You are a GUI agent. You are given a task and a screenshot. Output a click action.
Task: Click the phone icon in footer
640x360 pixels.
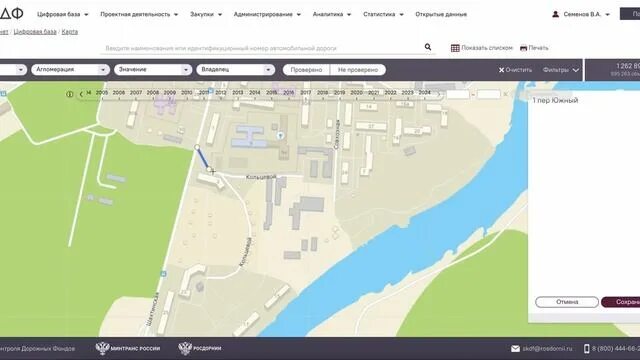click(x=587, y=349)
